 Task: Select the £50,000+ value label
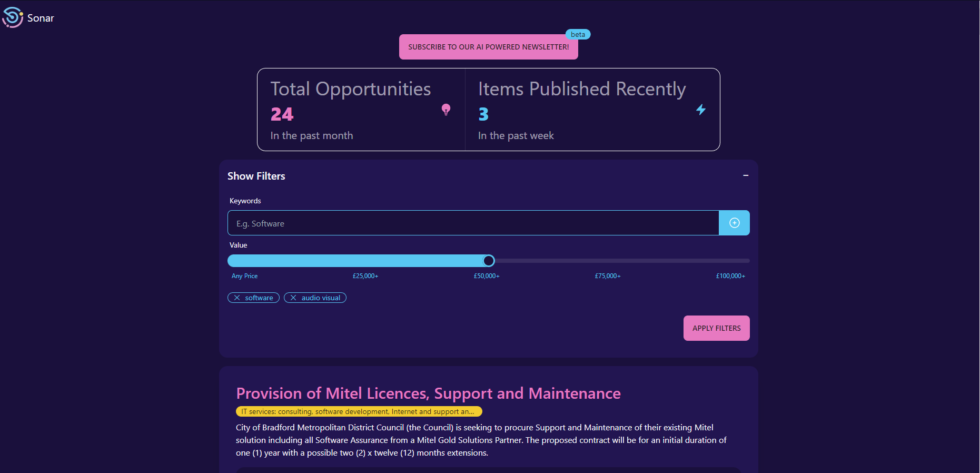(x=487, y=276)
